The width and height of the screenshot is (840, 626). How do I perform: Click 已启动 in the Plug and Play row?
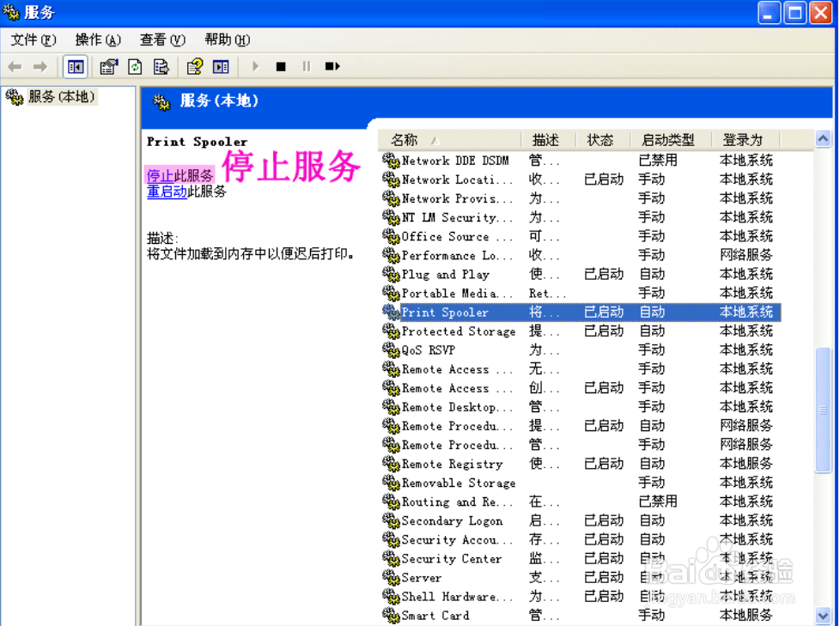pyautogui.click(x=604, y=274)
